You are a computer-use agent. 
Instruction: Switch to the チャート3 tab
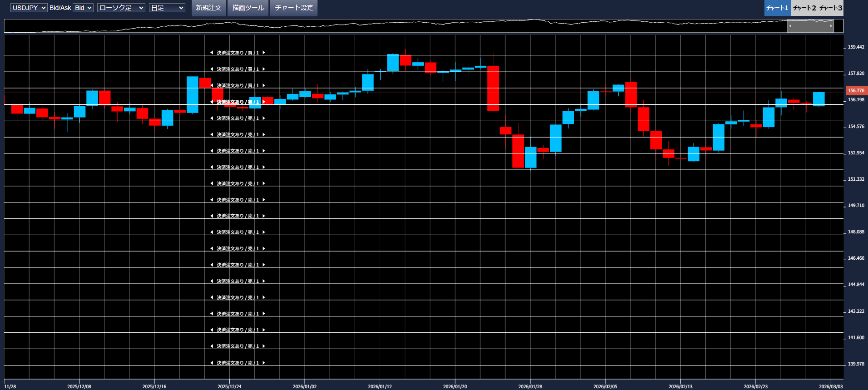pos(831,8)
